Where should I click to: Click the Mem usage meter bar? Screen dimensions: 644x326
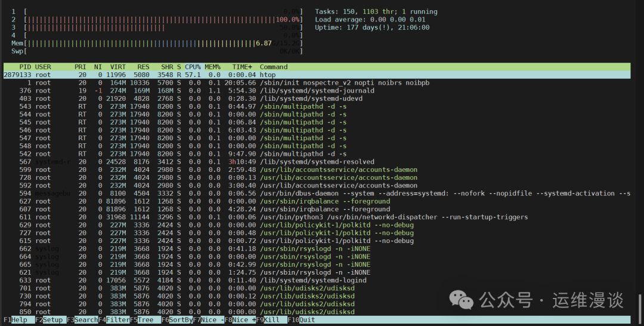coord(157,43)
